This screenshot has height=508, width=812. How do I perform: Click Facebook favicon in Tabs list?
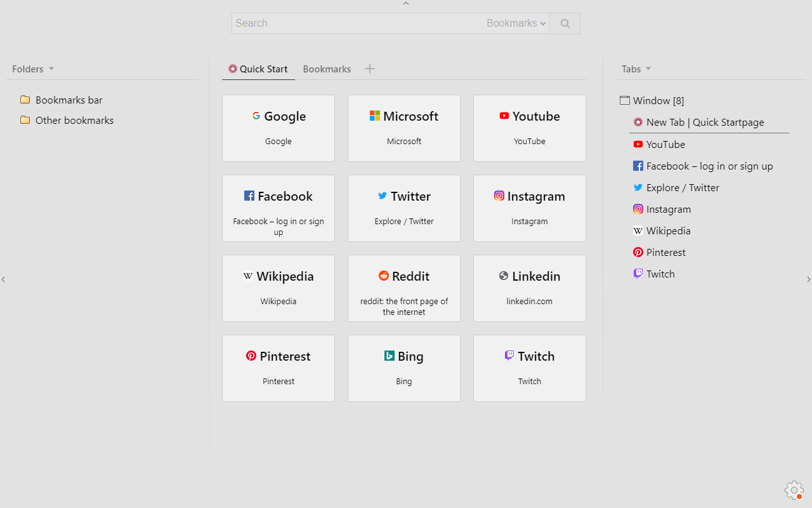point(638,166)
